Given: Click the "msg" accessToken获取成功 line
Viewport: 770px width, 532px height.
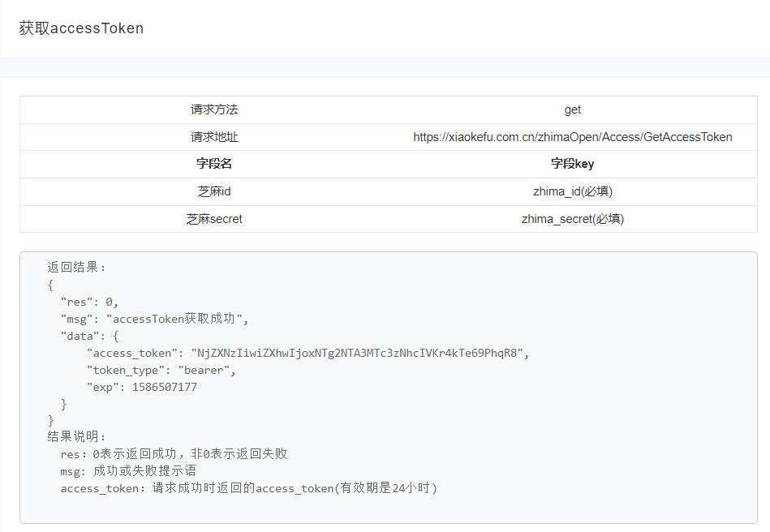Looking at the screenshot, I should point(155,319).
